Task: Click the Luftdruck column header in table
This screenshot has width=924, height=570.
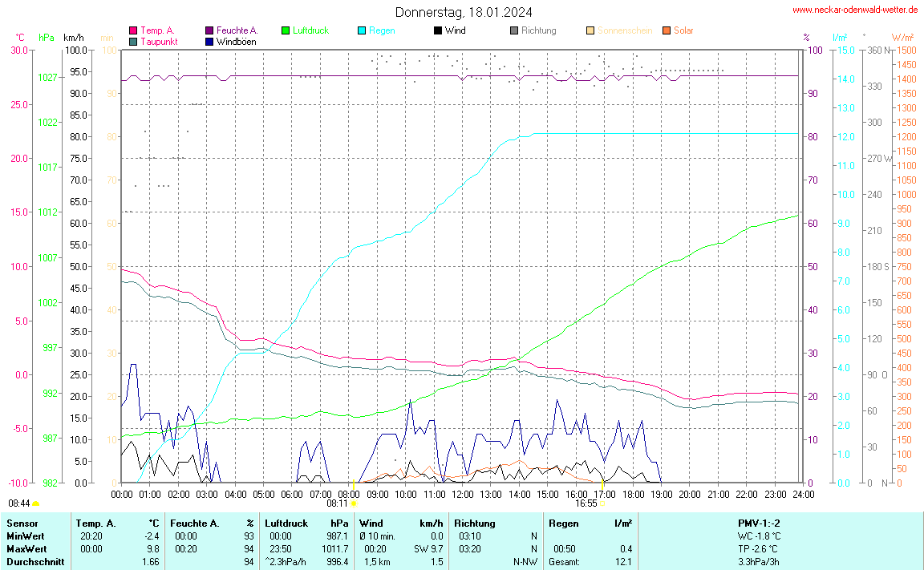Action: 286,523
